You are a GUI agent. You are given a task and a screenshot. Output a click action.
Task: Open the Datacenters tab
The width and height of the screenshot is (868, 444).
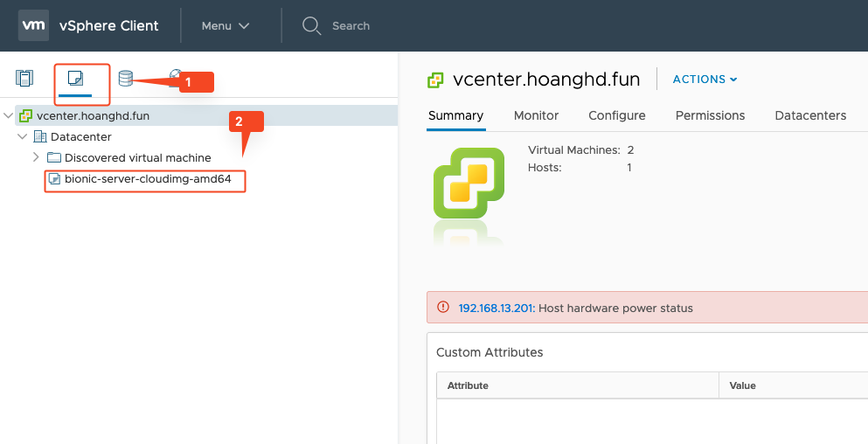810,115
